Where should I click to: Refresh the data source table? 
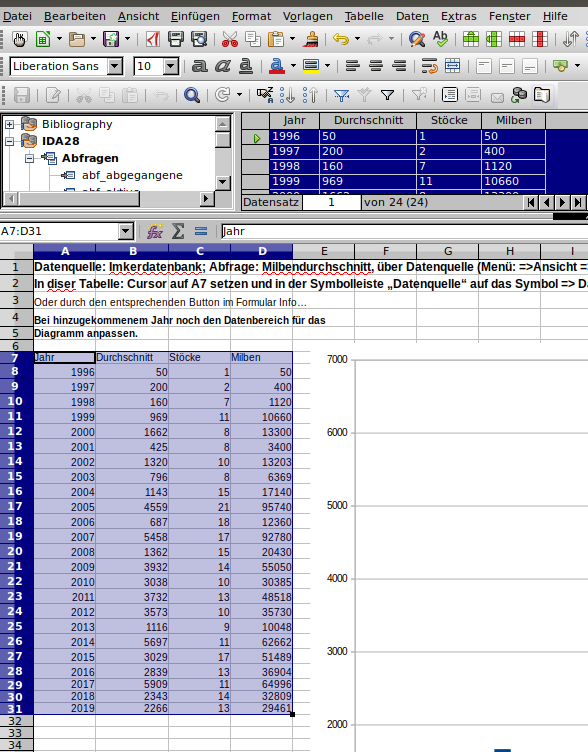point(223,95)
